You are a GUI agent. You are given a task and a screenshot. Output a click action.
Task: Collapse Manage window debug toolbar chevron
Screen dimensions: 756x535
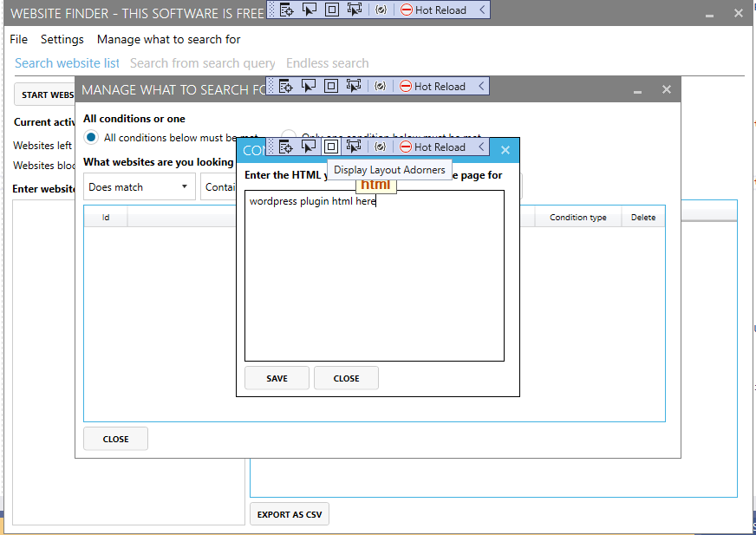[x=480, y=86]
